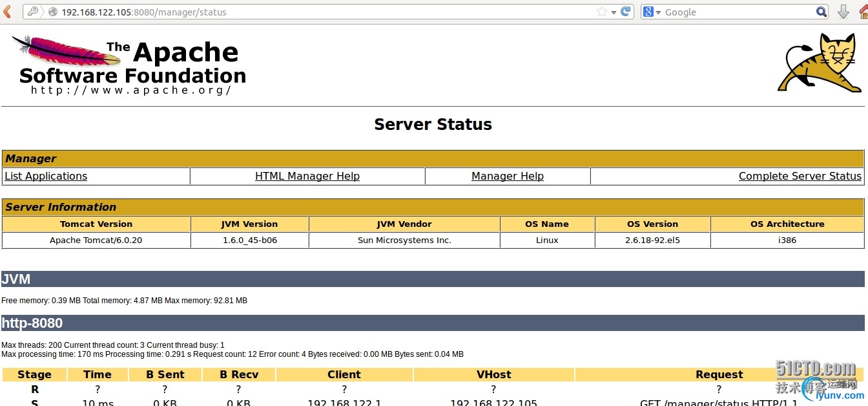
Task: Click the Tomcat Version column header
Action: (x=96, y=224)
